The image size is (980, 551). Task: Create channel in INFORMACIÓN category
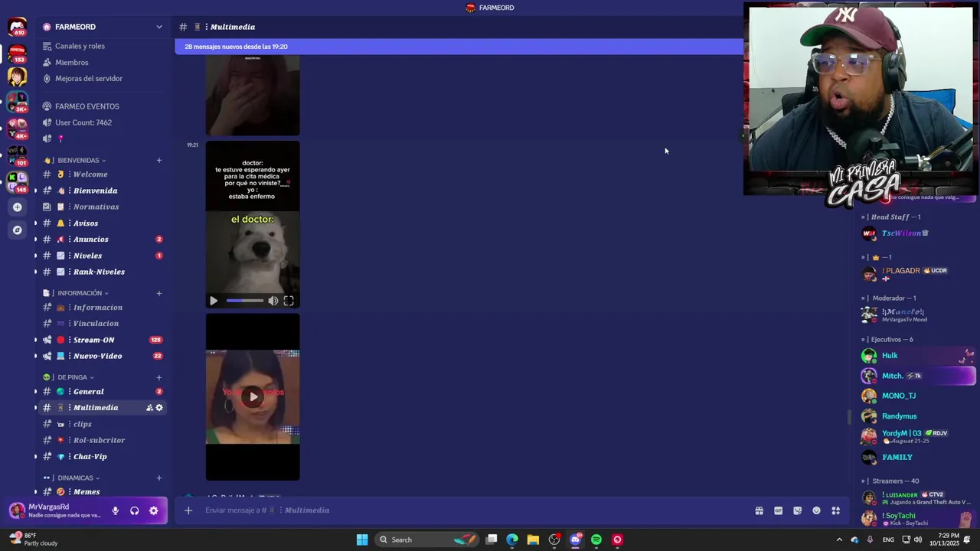coord(159,293)
